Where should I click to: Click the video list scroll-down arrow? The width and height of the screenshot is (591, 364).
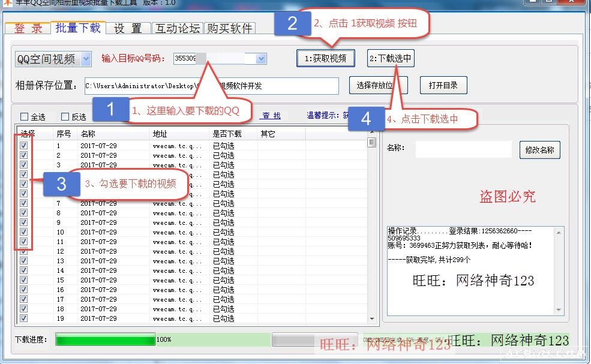[x=371, y=319]
